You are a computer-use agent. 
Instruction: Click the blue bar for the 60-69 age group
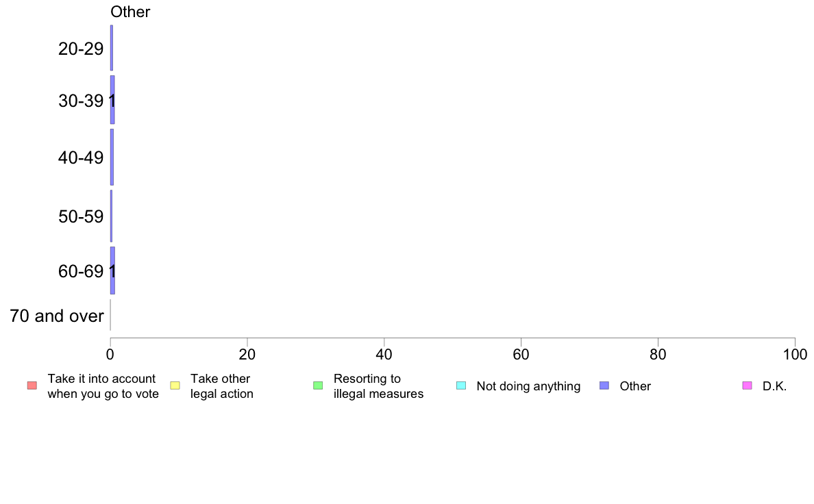pos(112,270)
